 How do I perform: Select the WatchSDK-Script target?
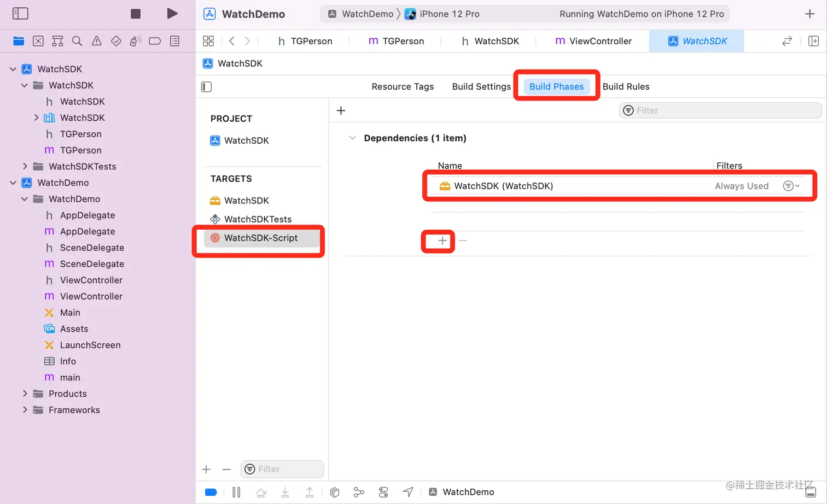[261, 238]
